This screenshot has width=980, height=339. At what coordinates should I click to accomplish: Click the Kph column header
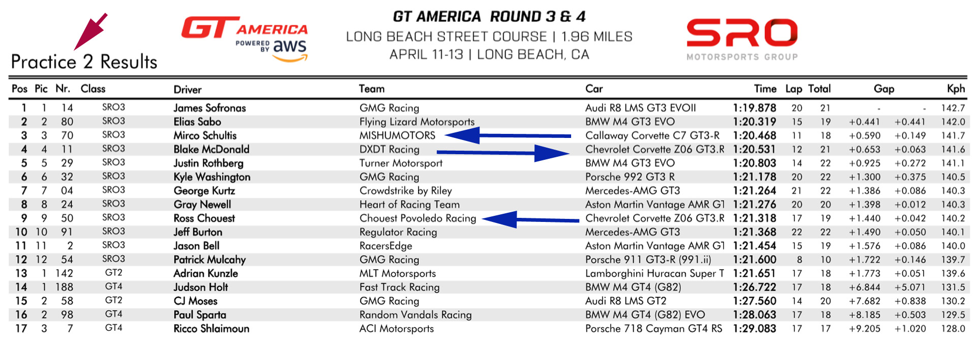point(956,89)
